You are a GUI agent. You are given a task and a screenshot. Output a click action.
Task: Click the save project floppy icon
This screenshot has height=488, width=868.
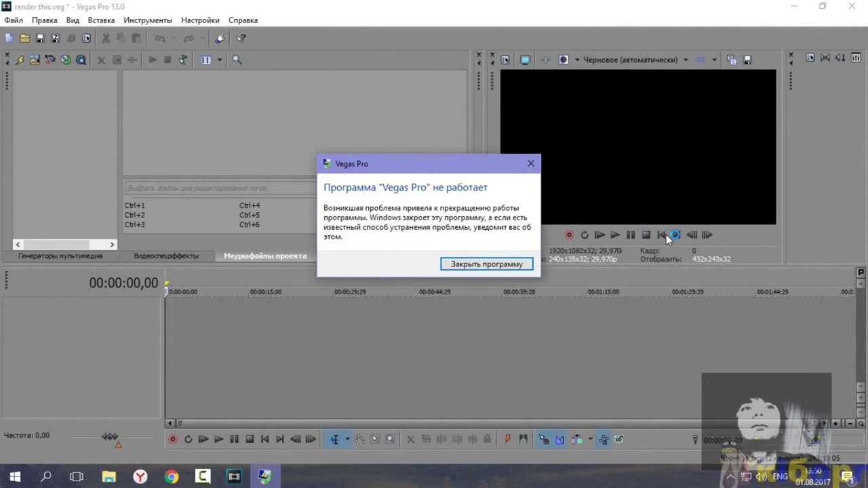[x=40, y=39]
